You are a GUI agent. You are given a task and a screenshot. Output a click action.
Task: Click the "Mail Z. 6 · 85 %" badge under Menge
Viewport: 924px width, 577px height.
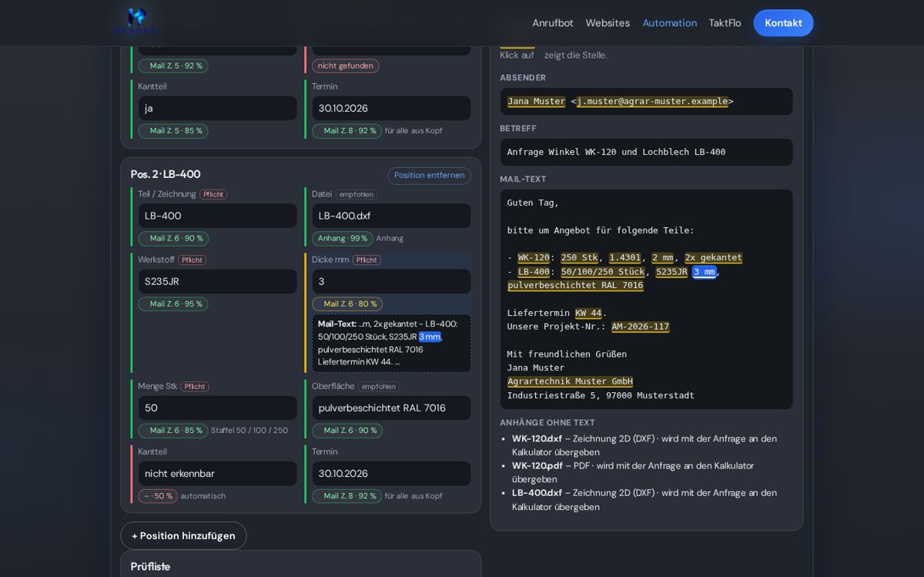(173, 430)
